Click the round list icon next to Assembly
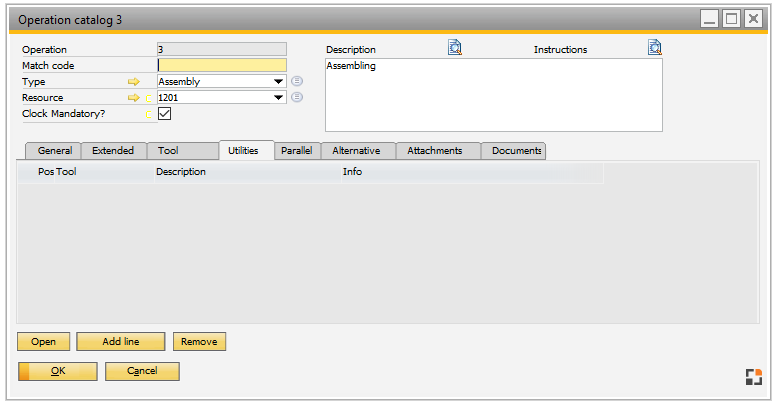This screenshot has width=776, height=403. tap(297, 82)
